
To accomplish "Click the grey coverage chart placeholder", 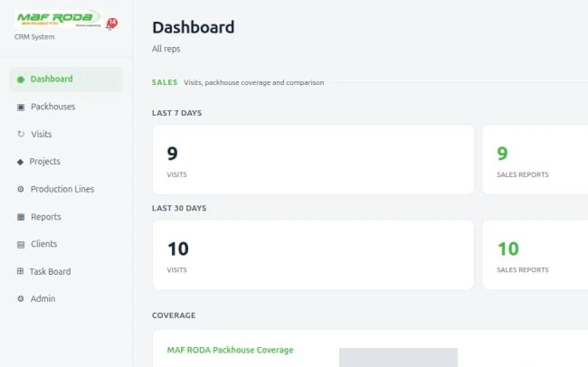I will point(398,358).
